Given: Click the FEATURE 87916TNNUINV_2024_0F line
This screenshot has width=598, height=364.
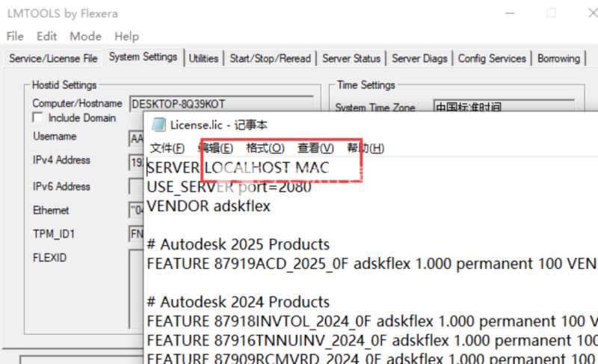Looking at the screenshot, I should pos(372,340).
